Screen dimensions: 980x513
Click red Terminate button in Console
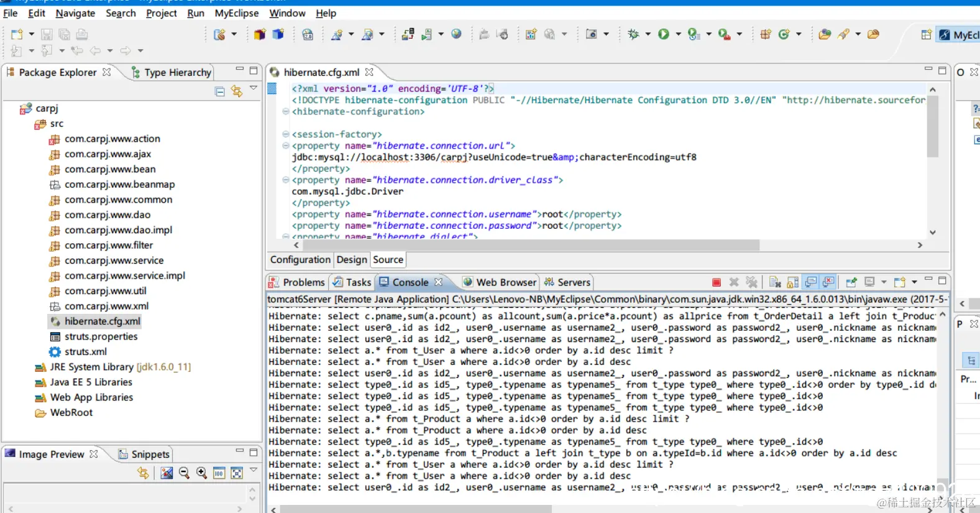coord(717,282)
